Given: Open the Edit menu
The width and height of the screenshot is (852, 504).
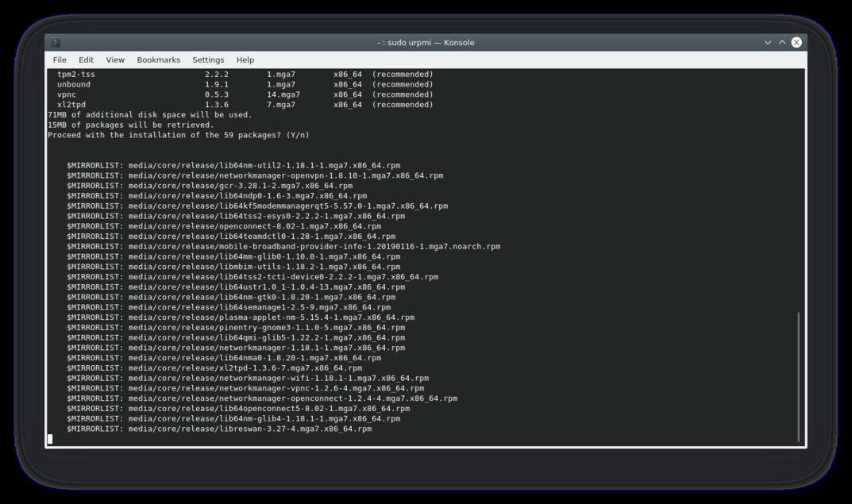Looking at the screenshot, I should tap(86, 60).
